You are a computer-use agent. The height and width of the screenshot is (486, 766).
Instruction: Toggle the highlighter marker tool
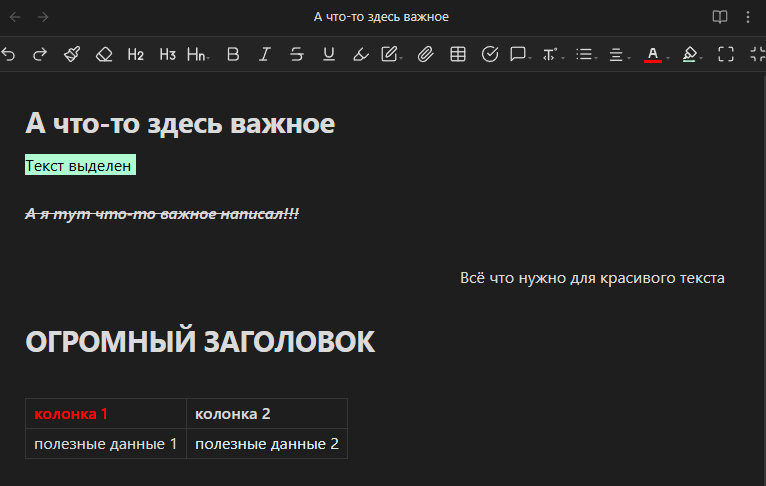361,54
